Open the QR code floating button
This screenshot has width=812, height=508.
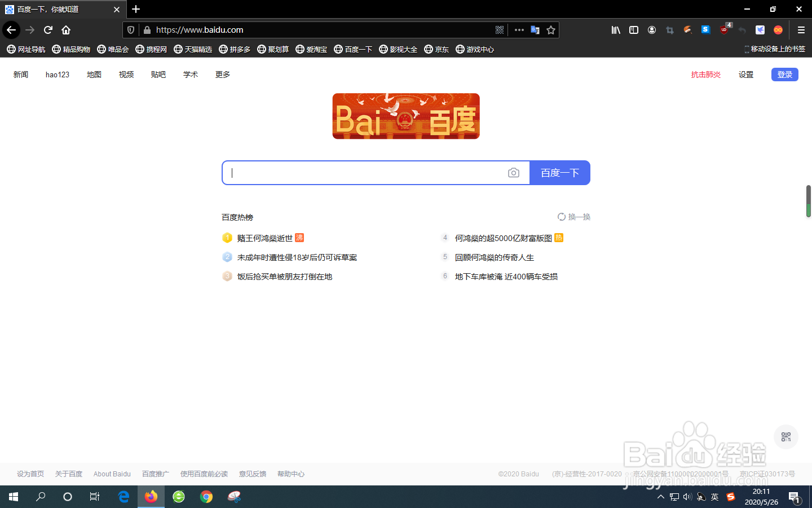click(x=786, y=437)
